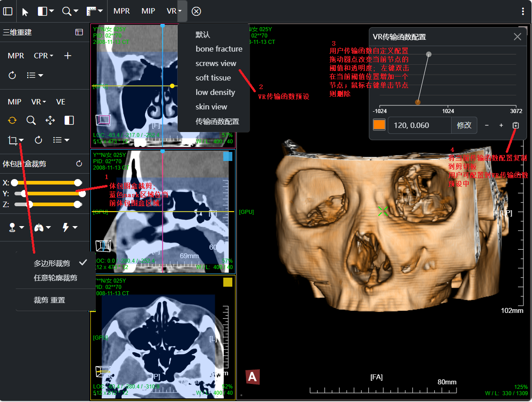Click the yellow crosshair center dot in coronal view

click(172, 86)
